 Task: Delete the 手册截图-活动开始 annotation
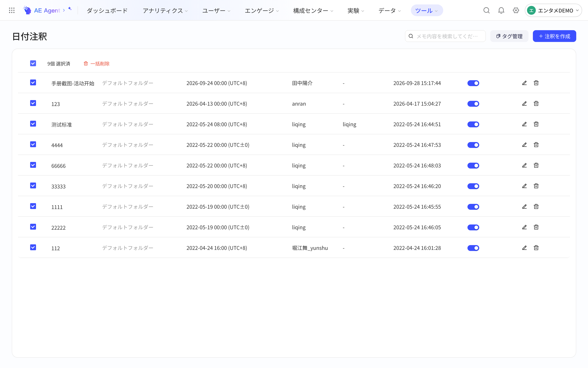[x=536, y=83]
